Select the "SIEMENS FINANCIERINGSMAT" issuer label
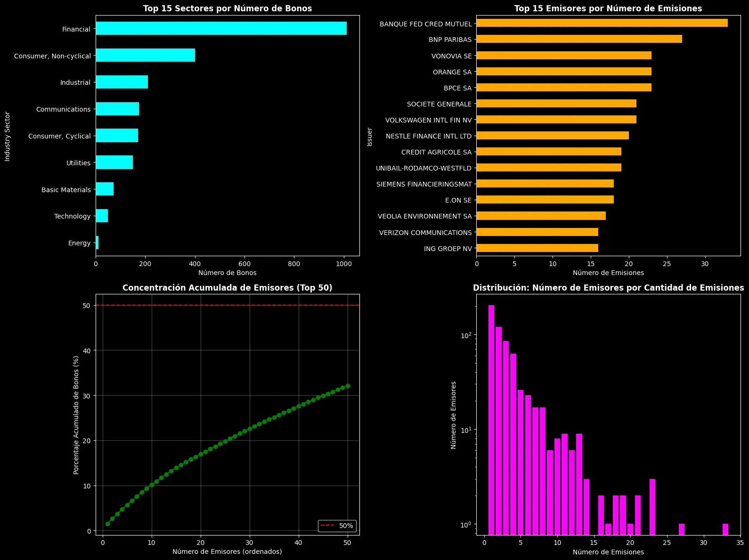 (x=424, y=184)
